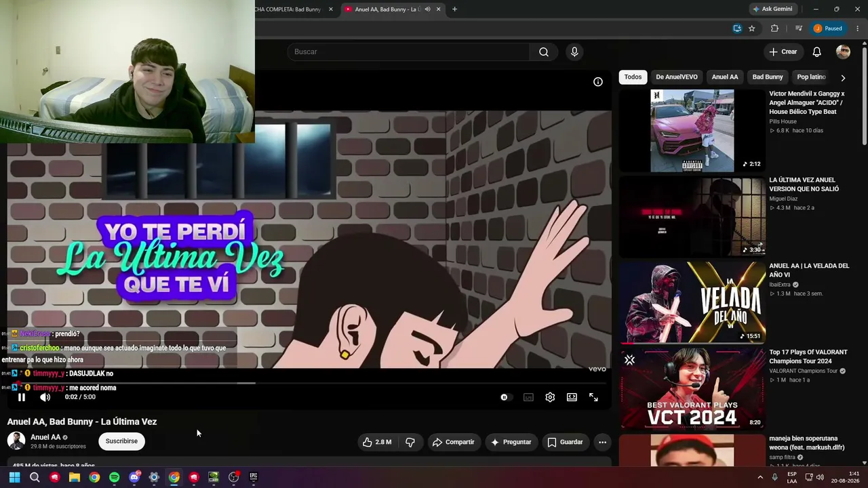Image resolution: width=868 pixels, height=488 pixels.
Task: Select the Anuel AA filter chip
Action: click(x=725, y=77)
